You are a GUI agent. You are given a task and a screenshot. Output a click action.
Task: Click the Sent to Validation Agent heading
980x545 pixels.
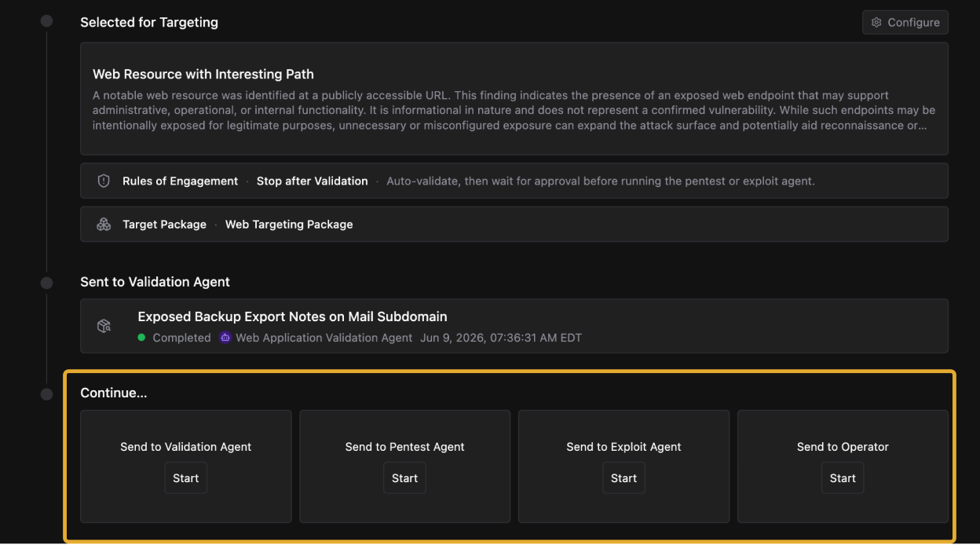(155, 282)
